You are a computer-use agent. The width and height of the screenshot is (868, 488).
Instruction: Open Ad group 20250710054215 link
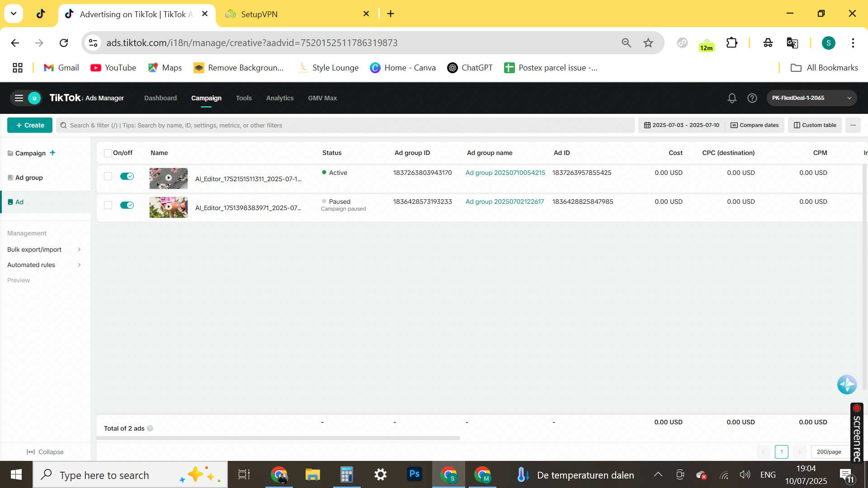coord(505,173)
